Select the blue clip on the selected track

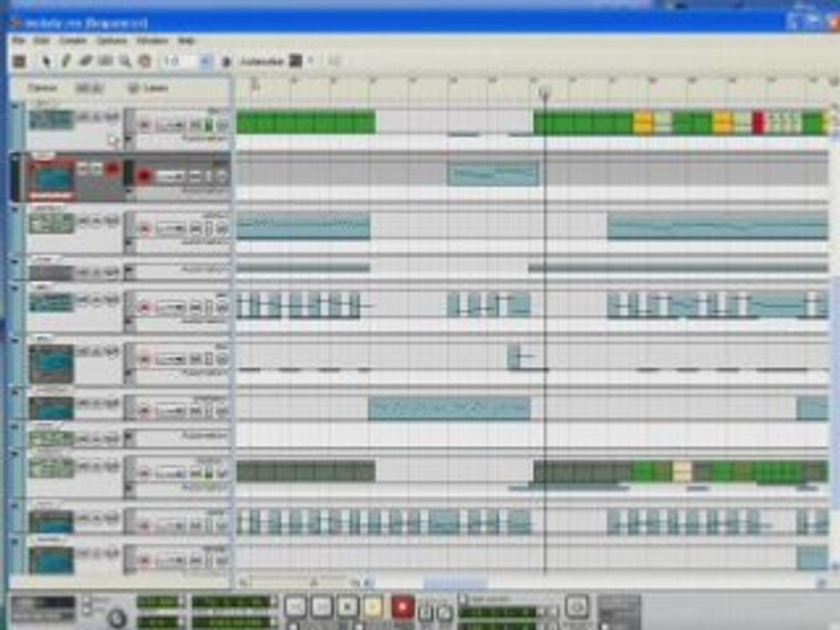[x=493, y=173]
